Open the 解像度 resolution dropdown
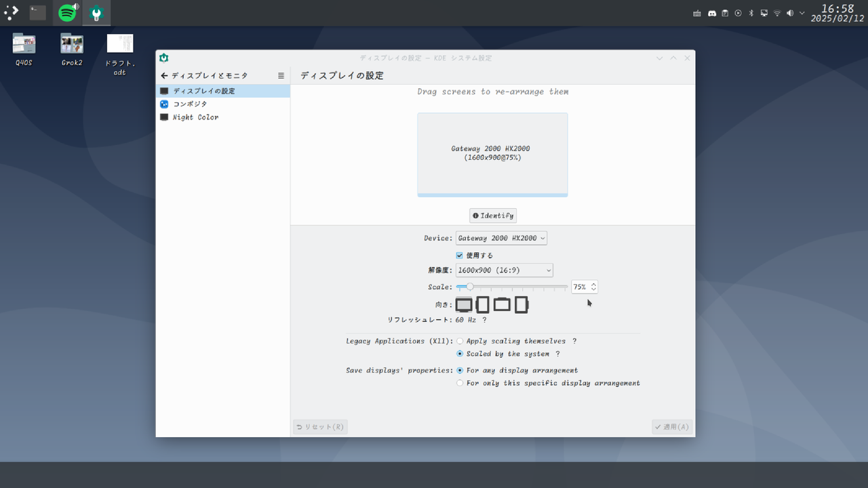The width and height of the screenshot is (868, 488). [x=505, y=270]
